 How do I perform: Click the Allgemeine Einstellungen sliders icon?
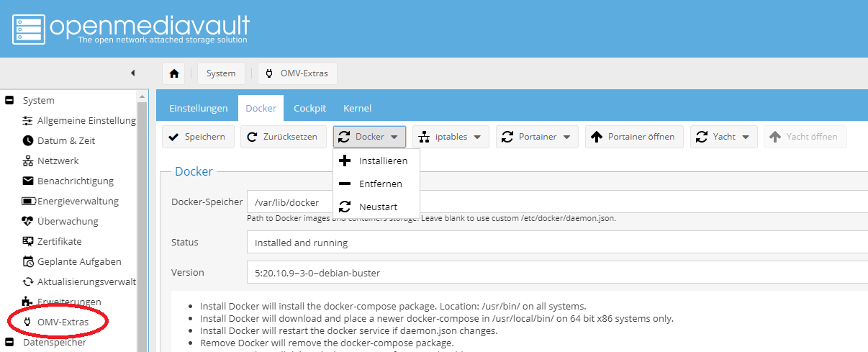[x=28, y=121]
